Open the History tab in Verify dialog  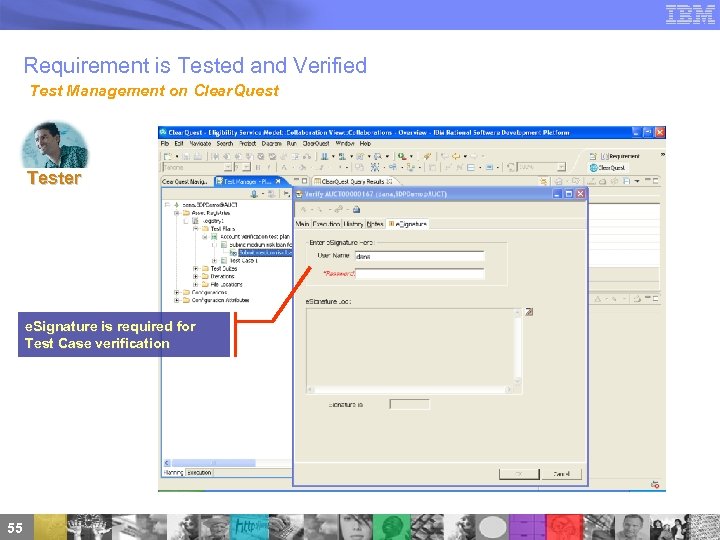tap(353, 224)
